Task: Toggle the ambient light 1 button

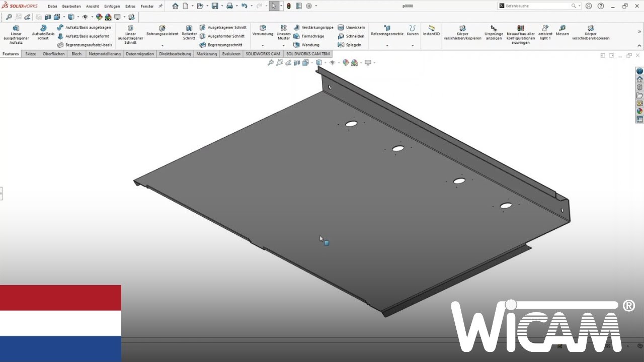Action: [545, 32]
